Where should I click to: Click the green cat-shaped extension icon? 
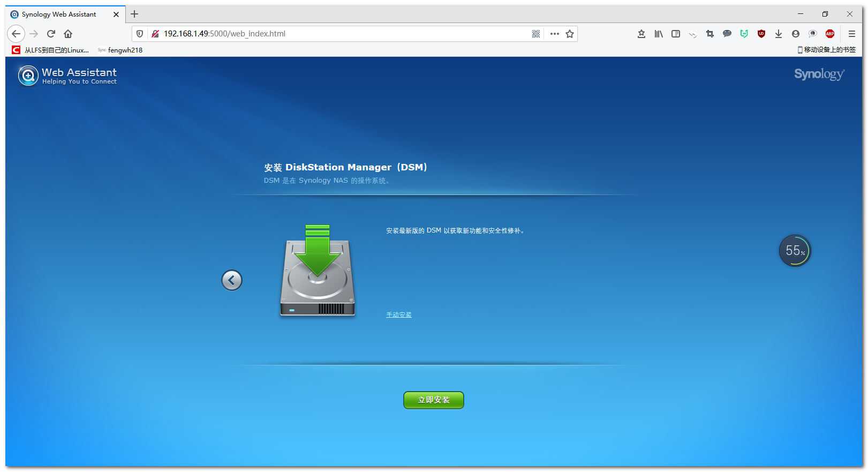[x=744, y=34]
